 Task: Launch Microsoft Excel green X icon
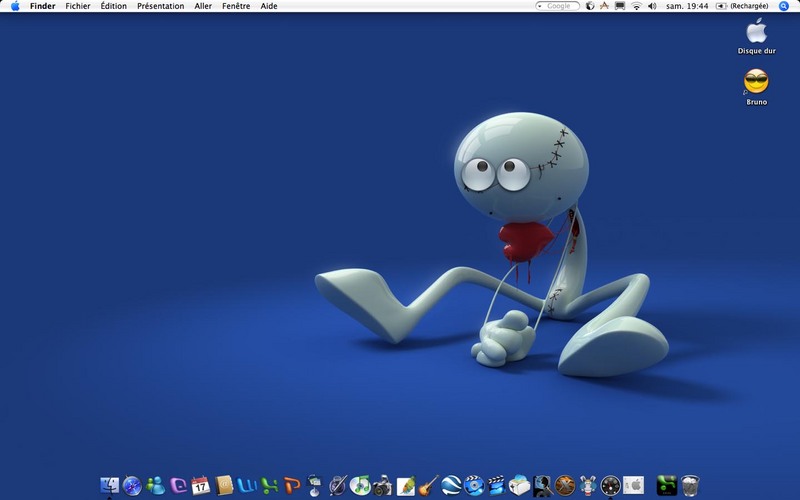tap(269, 486)
